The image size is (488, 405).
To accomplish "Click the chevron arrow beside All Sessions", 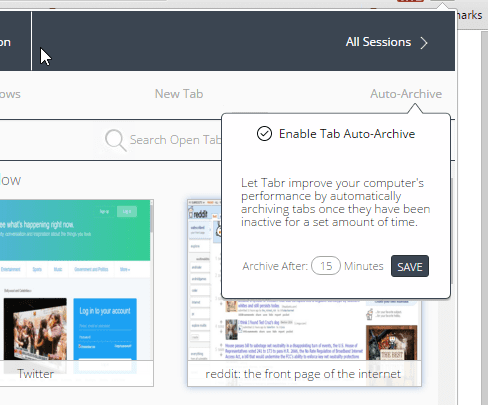I will [x=424, y=43].
